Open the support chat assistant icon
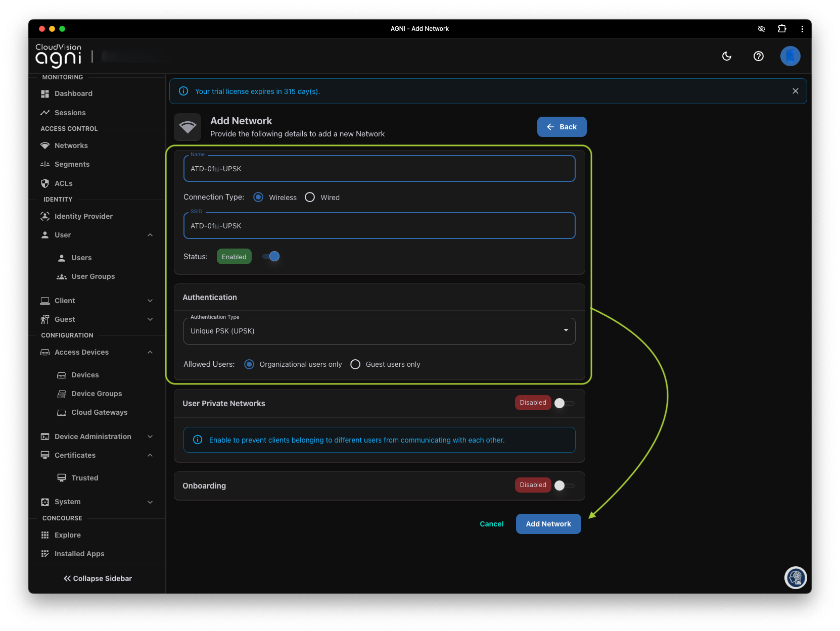The image size is (840, 631). [x=796, y=577]
